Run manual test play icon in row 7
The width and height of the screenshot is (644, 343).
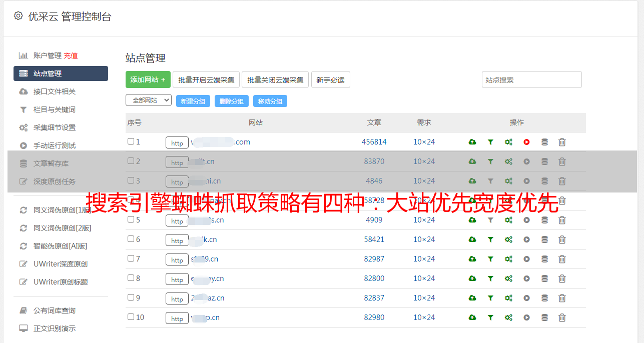[x=526, y=259]
